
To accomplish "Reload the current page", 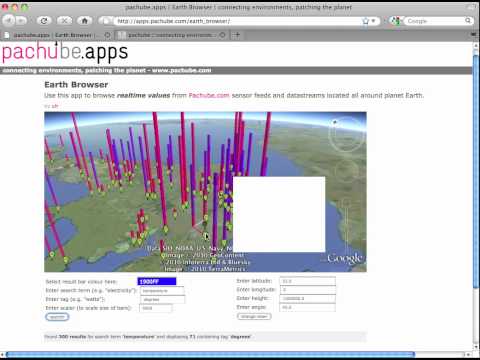I will (x=44, y=21).
